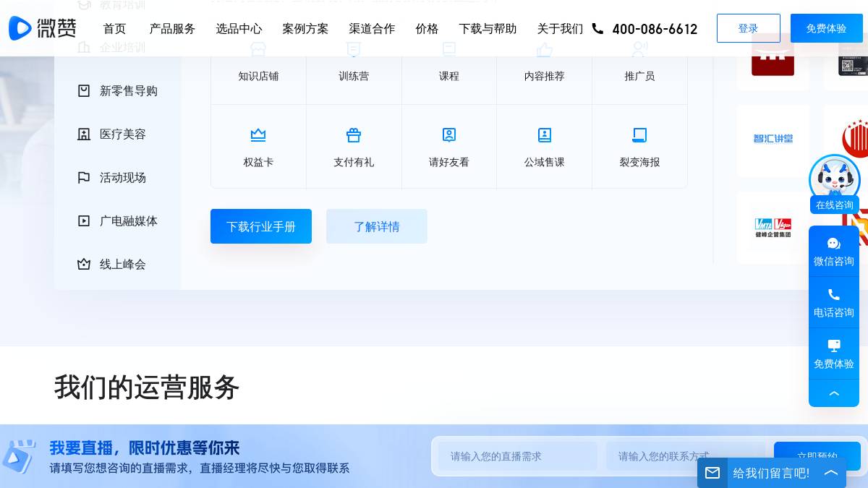Click the 立即预约 button

[817, 456]
